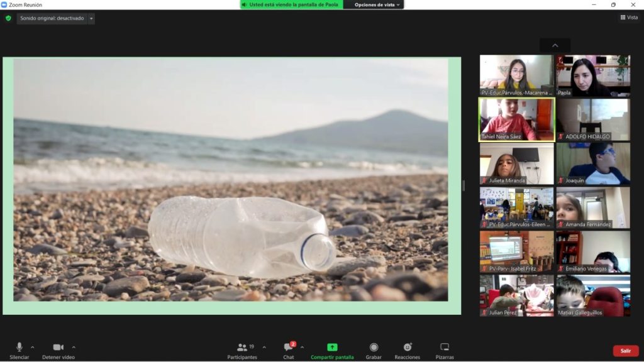Open the Opciones de vista menu
This screenshot has height=362, width=644.
(x=377, y=4)
